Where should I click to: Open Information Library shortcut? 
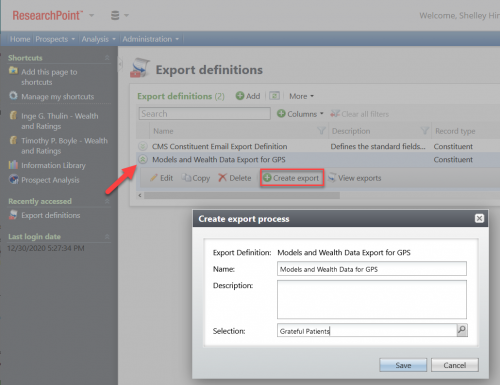pyautogui.click(x=53, y=165)
